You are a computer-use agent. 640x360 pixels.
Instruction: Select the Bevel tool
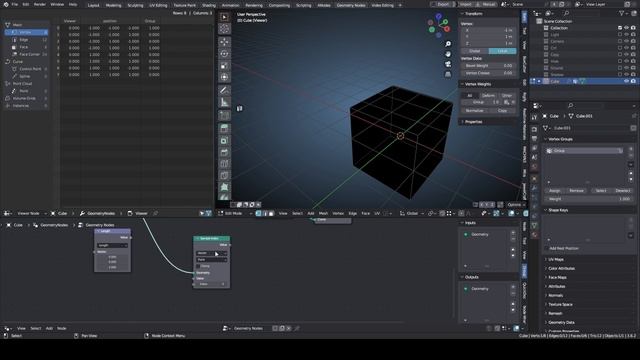224,152
